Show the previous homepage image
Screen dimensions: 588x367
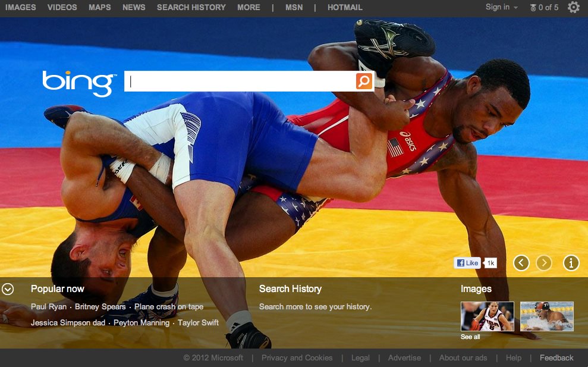click(x=521, y=263)
